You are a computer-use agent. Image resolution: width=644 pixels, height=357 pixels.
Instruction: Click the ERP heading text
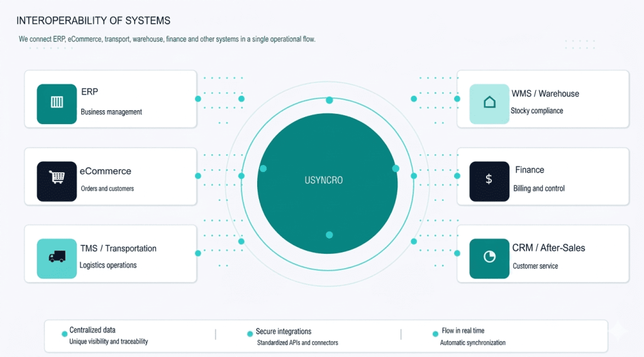[x=89, y=92]
